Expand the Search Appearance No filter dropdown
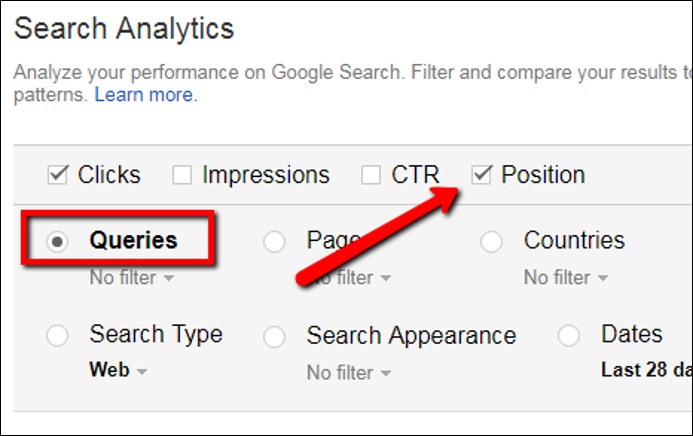This screenshot has width=693, height=436. tap(348, 372)
